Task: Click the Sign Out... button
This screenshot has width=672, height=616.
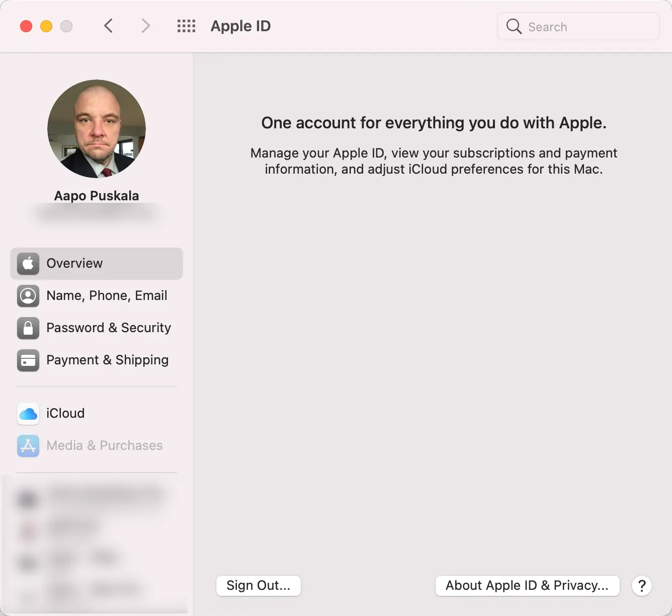Action: pyautogui.click(x=259, y=585)
